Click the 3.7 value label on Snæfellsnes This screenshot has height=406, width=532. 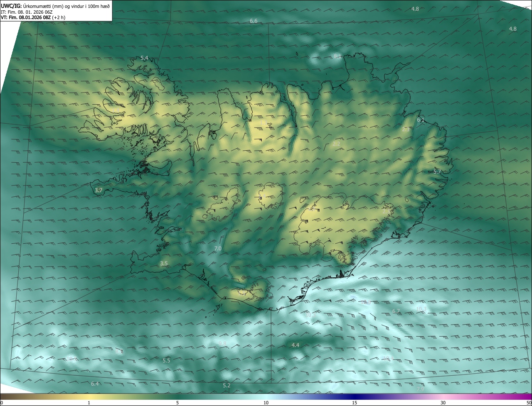[x=99, y=190]
